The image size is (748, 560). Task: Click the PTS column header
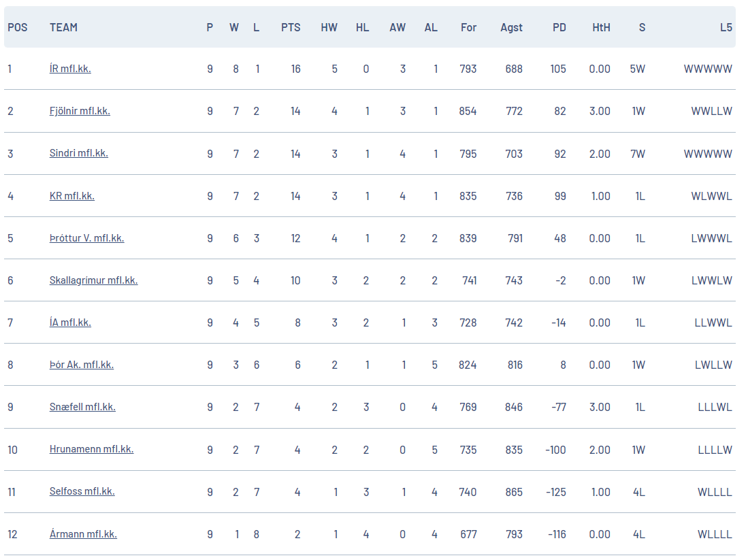(x=291, y=28)
